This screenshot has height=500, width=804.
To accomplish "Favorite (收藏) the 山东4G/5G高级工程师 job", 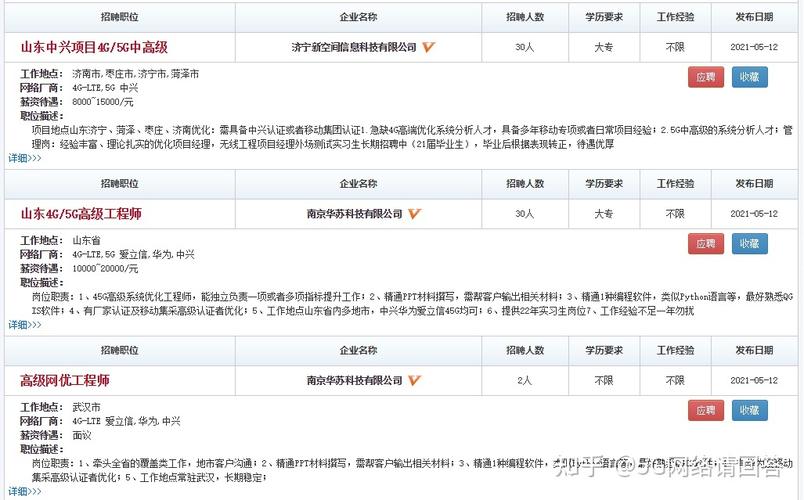I will 749,244.
